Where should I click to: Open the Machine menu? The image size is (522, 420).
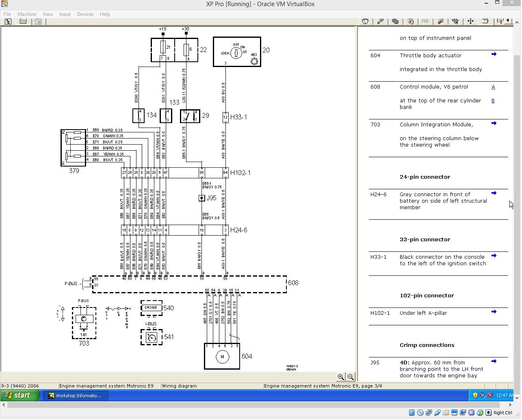(x=27, y=14)
